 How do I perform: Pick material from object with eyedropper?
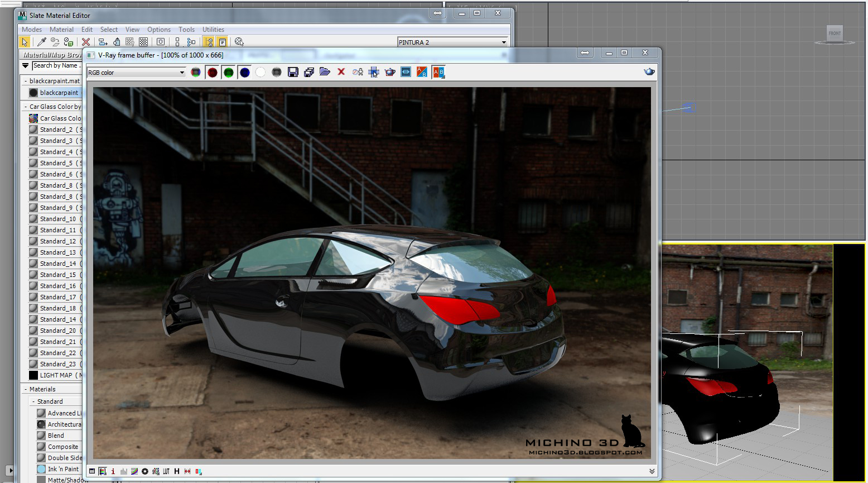(41, 42)
